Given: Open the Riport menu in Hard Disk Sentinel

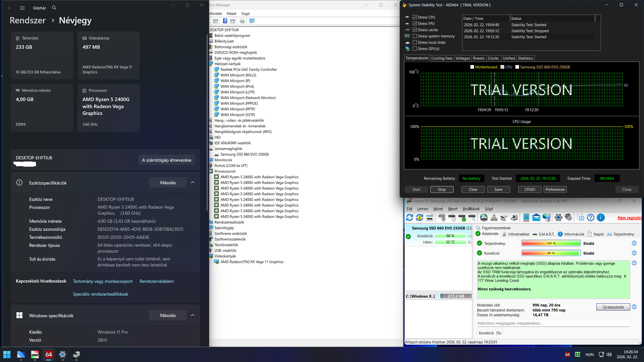Looking at the screenshot, I should point(453,209).
